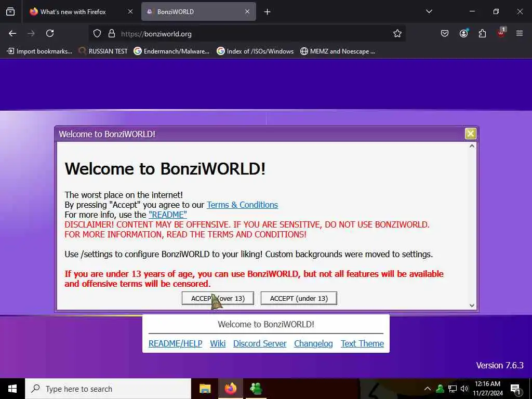Open green people app in taskbar
This screenshot has width=532, height=399.
point(256,389)
